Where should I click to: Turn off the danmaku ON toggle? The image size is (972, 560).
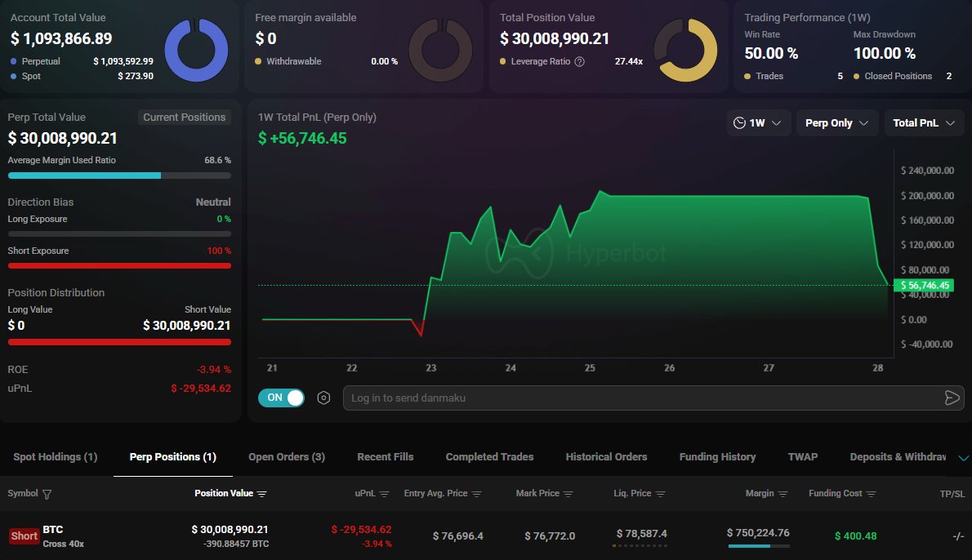pyautogui.click(x=282, y=398)
